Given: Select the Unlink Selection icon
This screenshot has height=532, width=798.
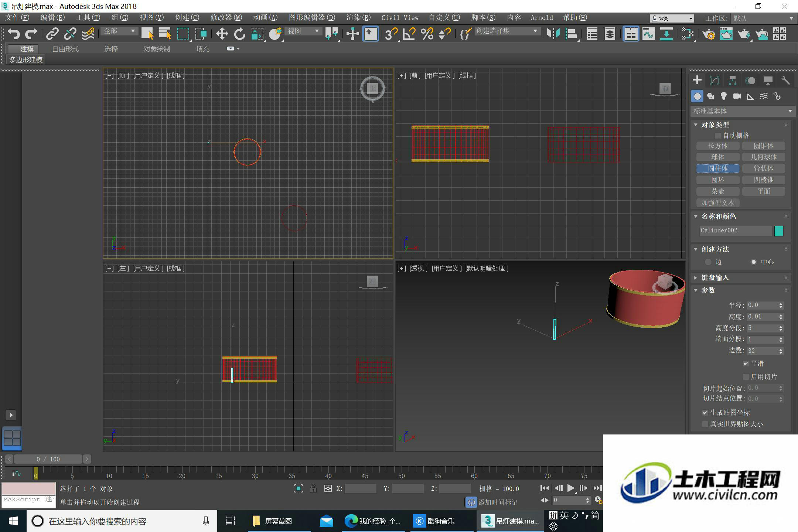Looking at the screenshot, I should pyautogui.click(x=70, y=34).
